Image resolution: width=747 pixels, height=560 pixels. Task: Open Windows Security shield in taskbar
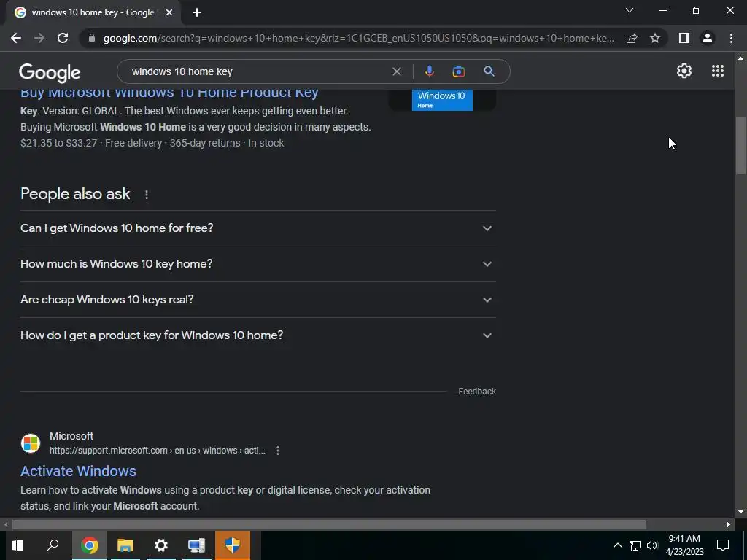(x=233, y=545)
